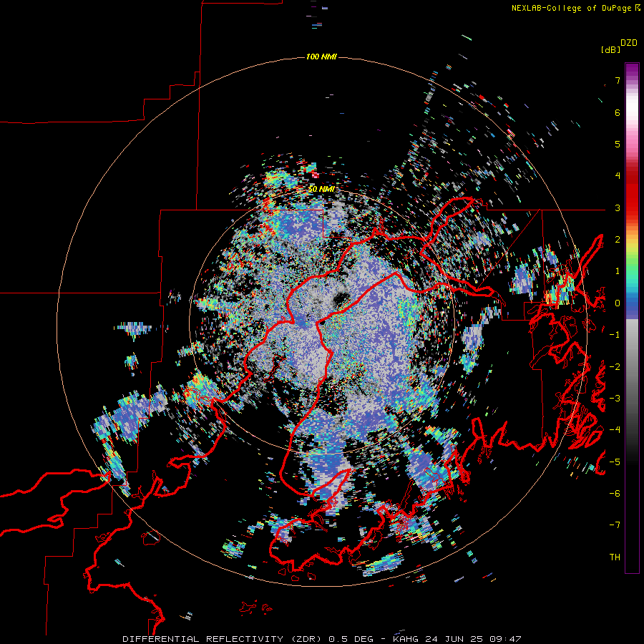Select the scale value 7 on legend

point(618,81)
